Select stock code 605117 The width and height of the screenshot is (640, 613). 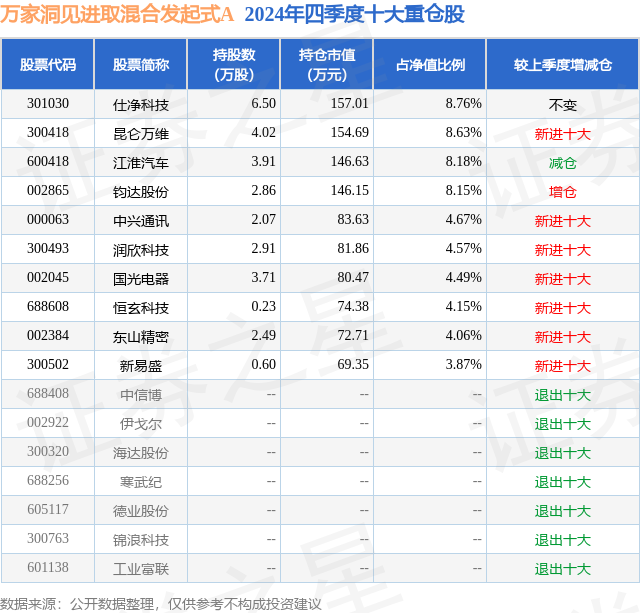coord(48,509)
